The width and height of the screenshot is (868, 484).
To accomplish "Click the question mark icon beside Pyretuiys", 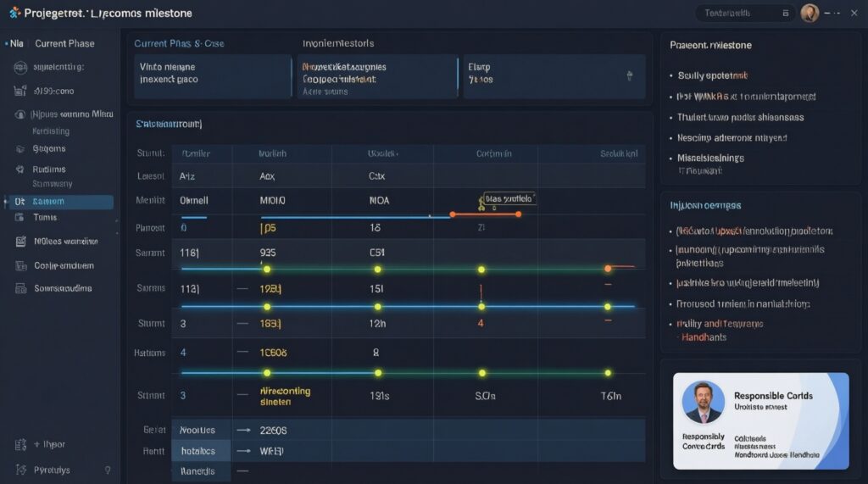I will (107, 470).
